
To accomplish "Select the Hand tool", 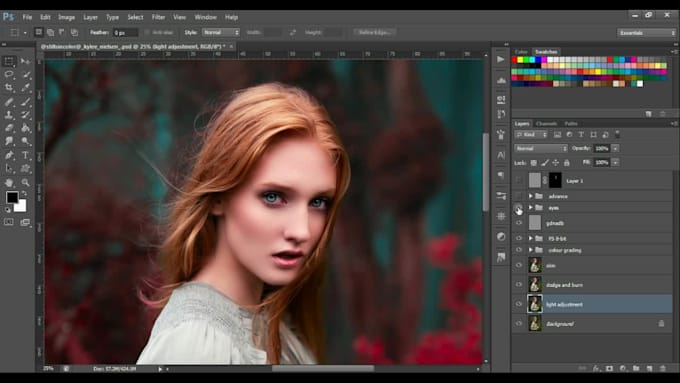I will (x=9, y=183).
